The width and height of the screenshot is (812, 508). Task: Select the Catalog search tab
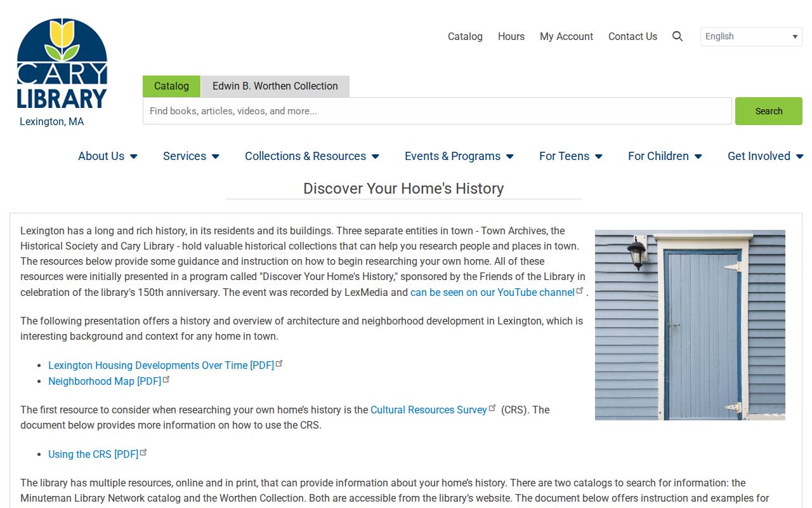(171, 86)
